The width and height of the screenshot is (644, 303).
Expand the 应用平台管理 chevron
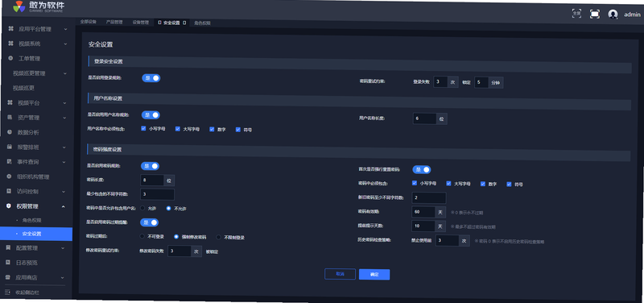65,29
